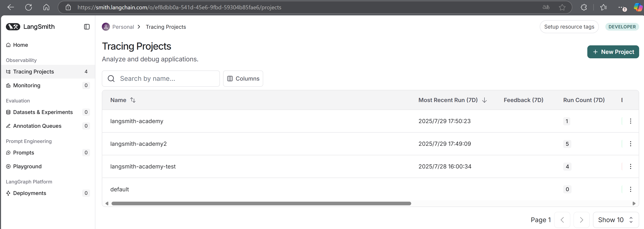The width and height of the screenshot is (644, 229).
Task: Click timestamp 2025/7/29 17:49:09
Action: 445,144
